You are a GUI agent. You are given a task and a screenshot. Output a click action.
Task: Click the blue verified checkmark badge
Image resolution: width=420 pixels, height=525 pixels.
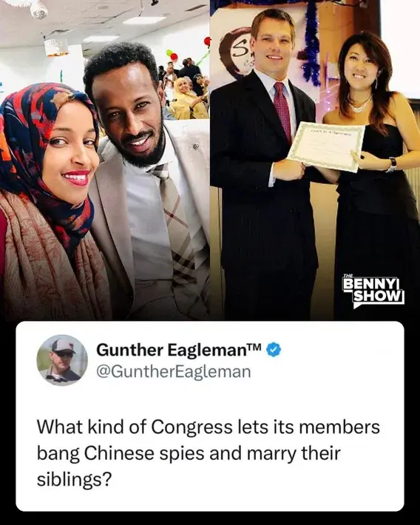click(x=274, y=350)
